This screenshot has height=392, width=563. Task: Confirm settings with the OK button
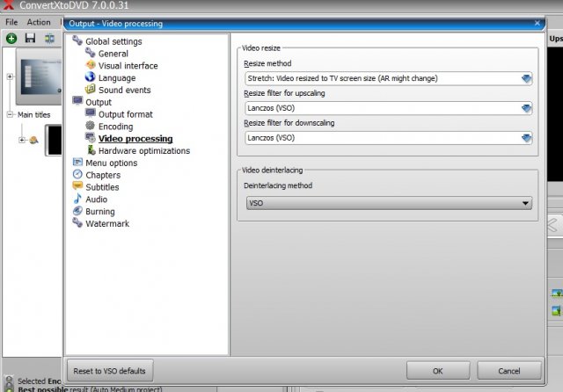pyautogui.click(x=437, y=370)
